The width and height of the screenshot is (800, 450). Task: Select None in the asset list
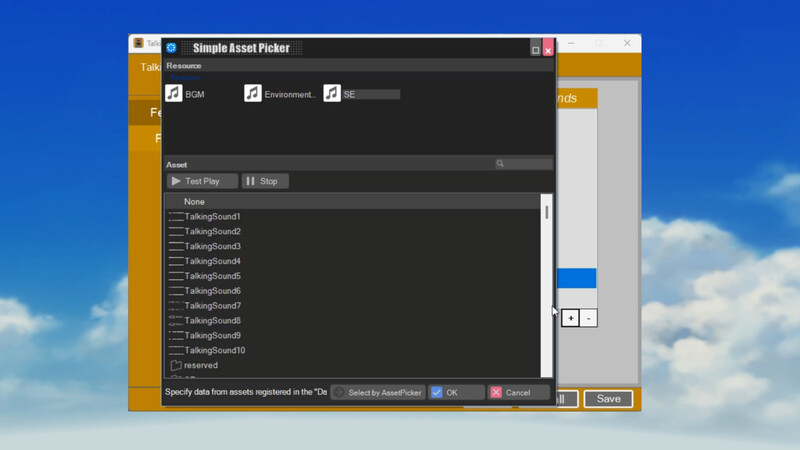click(x=194, y=202)
